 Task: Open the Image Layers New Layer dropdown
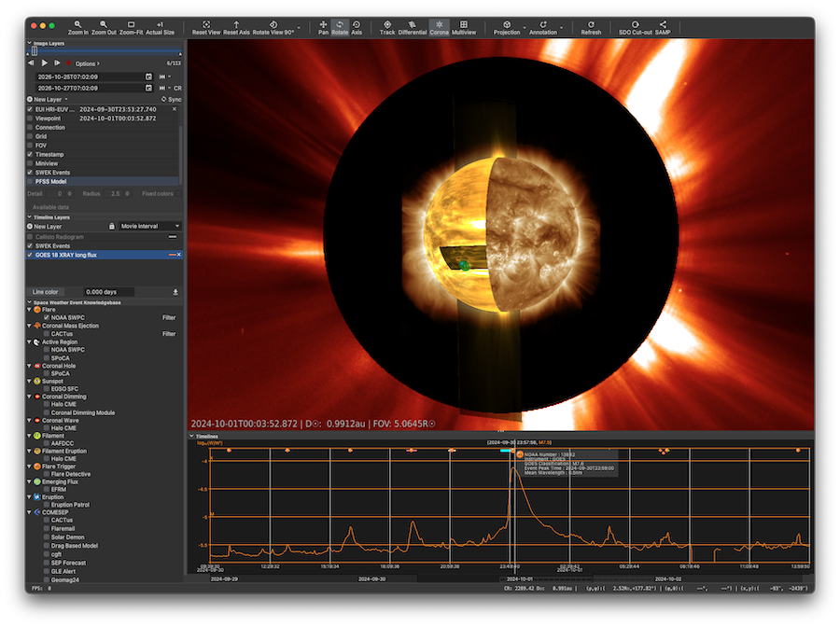[48, 100]
